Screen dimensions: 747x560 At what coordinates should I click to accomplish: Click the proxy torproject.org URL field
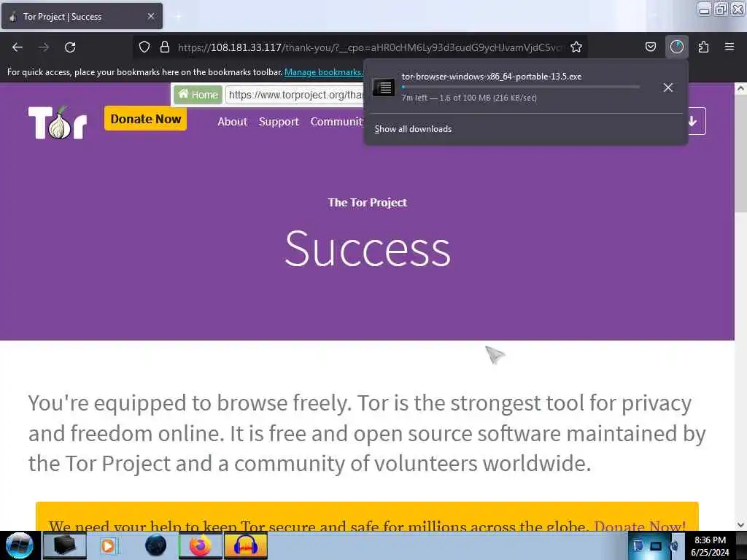click(295, 94)
